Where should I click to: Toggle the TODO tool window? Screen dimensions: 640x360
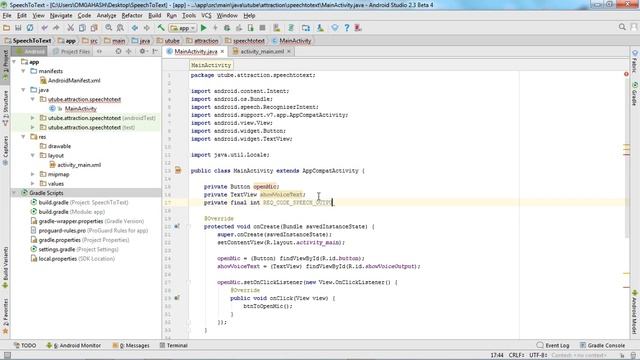click(25, 345)
